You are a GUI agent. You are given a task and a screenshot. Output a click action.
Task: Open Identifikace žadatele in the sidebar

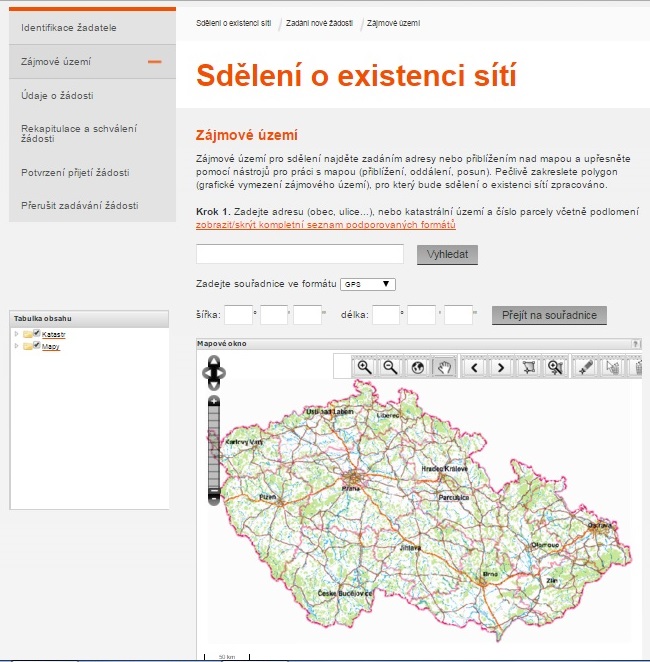coord(69,26)
